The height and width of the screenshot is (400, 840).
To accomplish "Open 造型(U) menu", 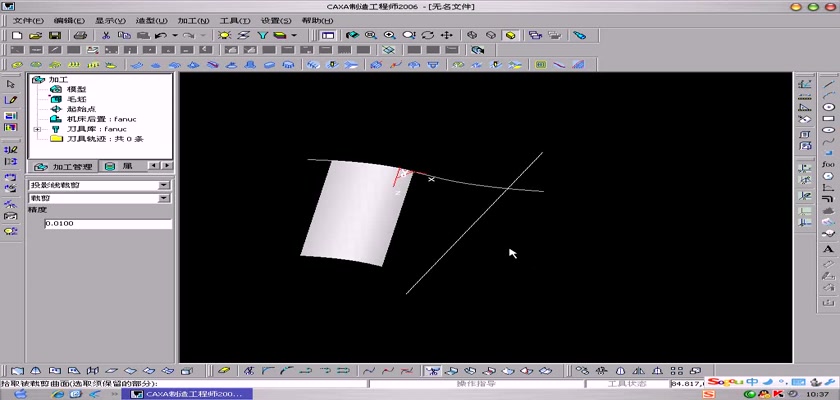I will (x=152, y=20).
